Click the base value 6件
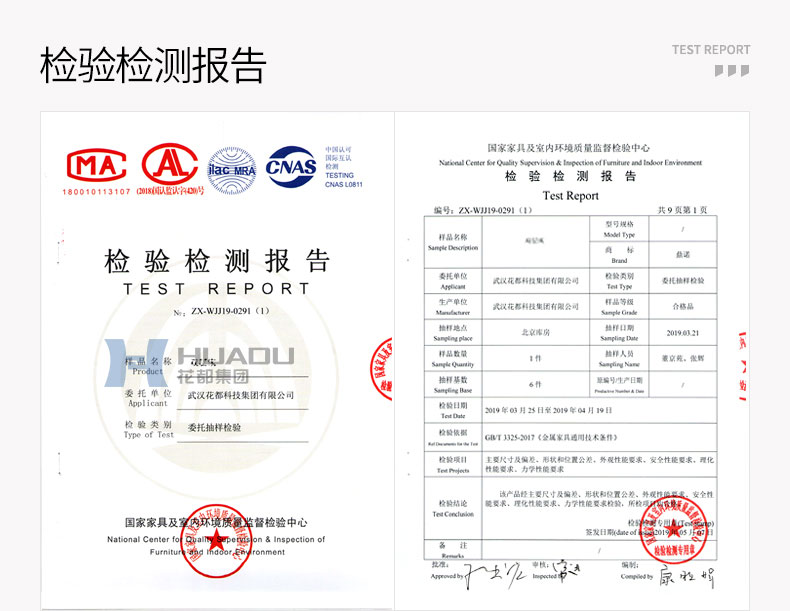790x611 pixels. (x=535, y=384)
